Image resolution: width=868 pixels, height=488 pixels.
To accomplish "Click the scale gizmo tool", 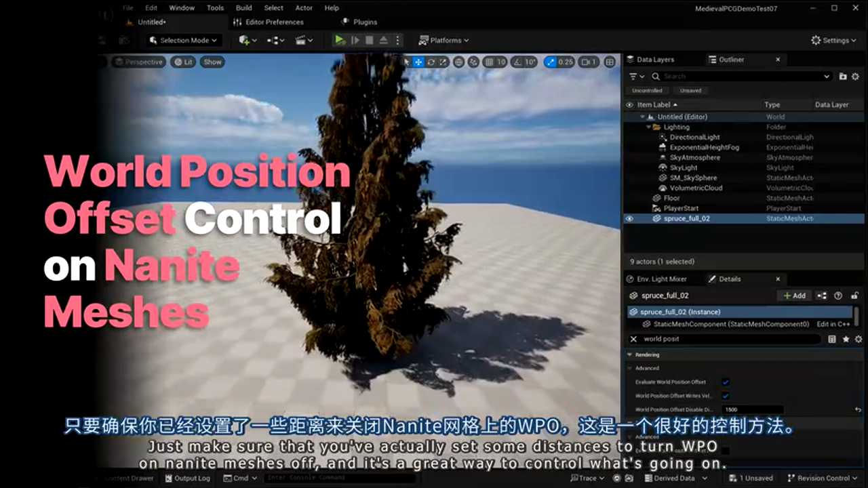I will 443,62.
